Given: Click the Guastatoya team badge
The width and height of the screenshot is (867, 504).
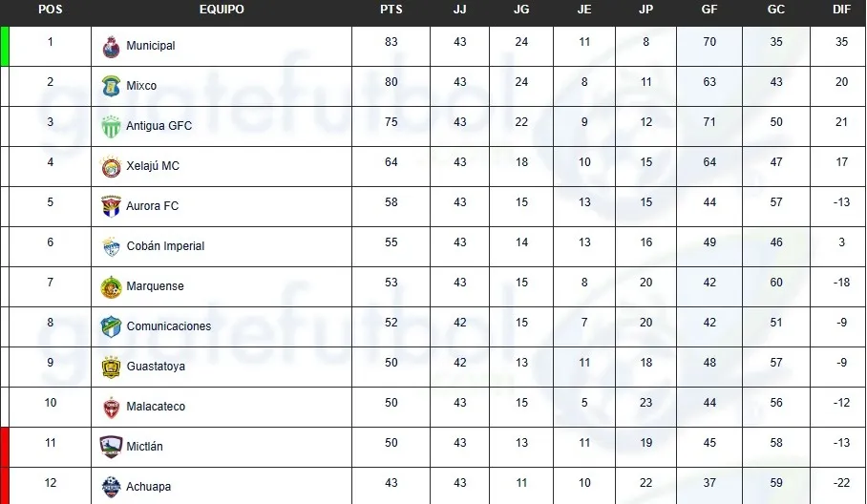Looking at the screenshot, I should (112, 367).
